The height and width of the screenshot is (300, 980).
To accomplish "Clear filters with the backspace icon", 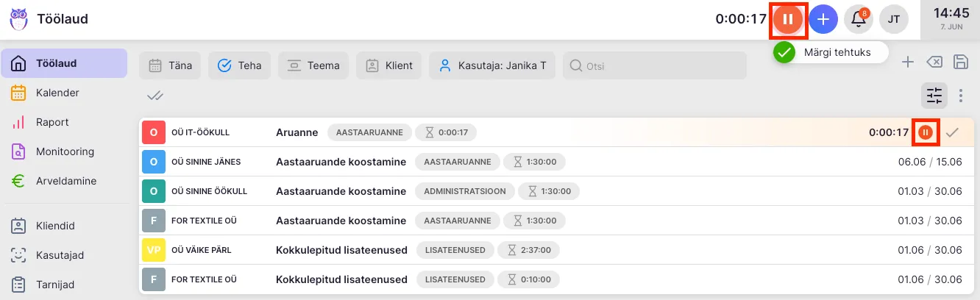I will (x=934, y=62).
